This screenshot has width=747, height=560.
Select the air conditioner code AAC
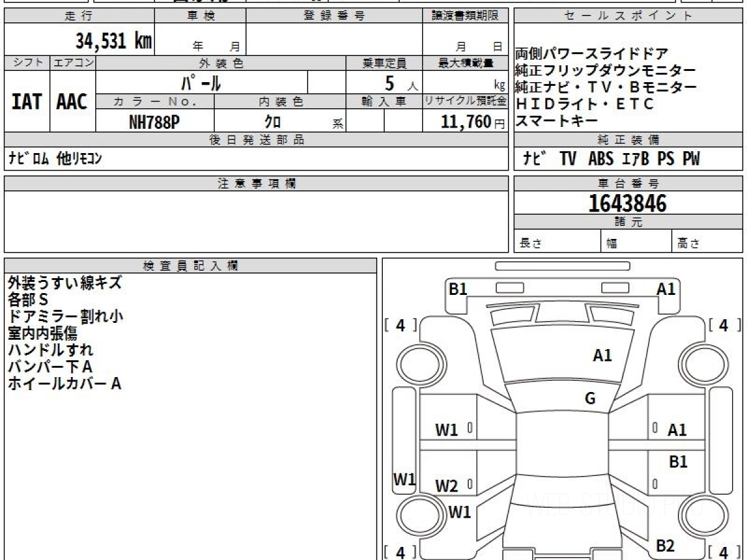point(72,101)
